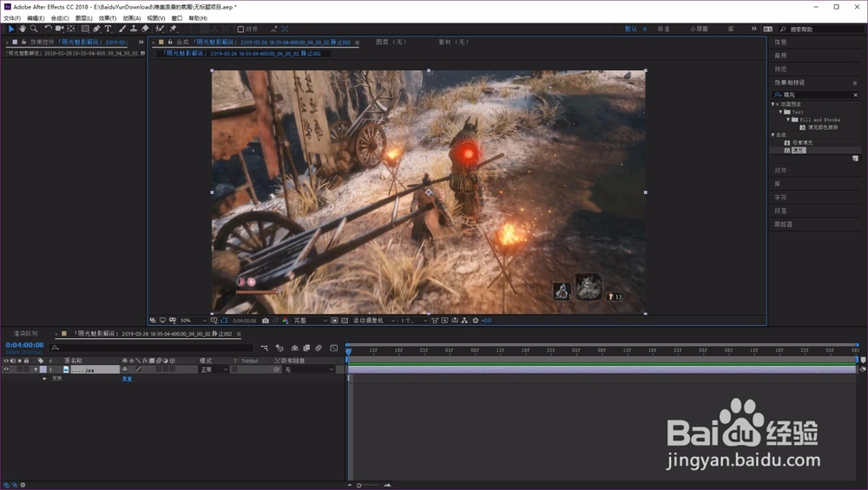This screenshot has height=490, width=868.
Task: Collapse the 生成 generate effects category
Action: pos(773,134)
